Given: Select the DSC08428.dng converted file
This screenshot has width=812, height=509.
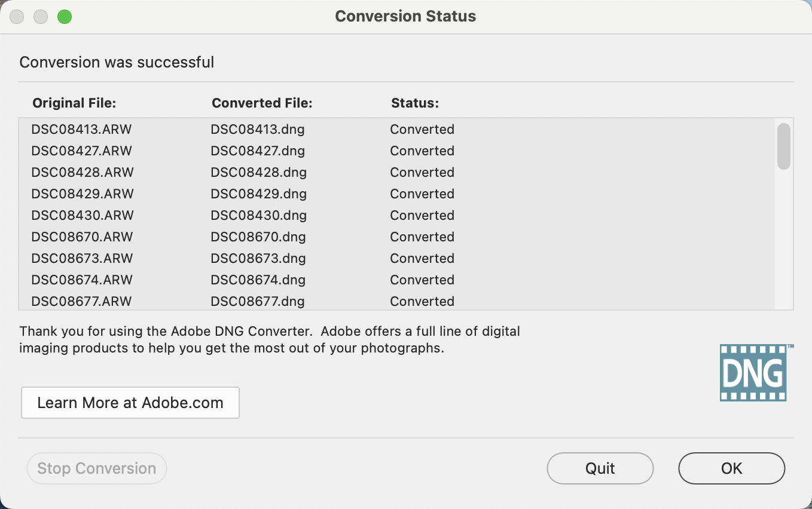Looking at the screenshot, I should [258, 172].
